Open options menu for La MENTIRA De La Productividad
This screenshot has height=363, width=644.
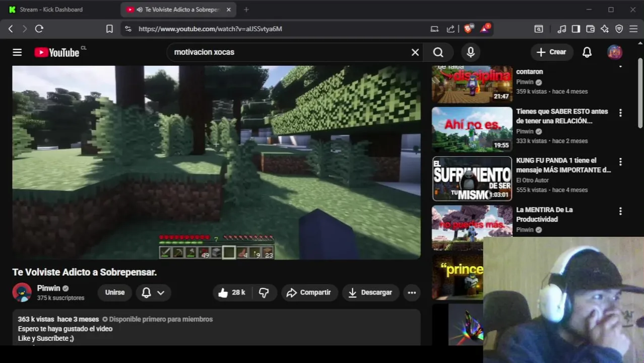pyautogui.click(x=620, y=211)
